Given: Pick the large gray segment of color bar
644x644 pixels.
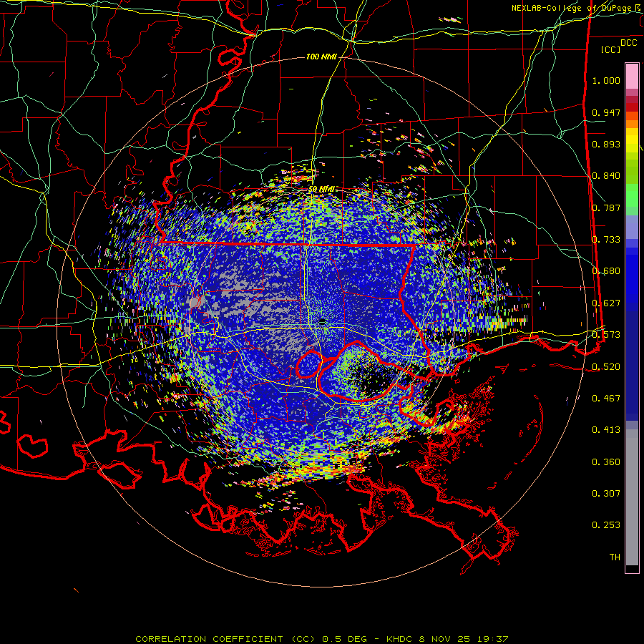Looking at the screenshot, I should tap(632, 497).
